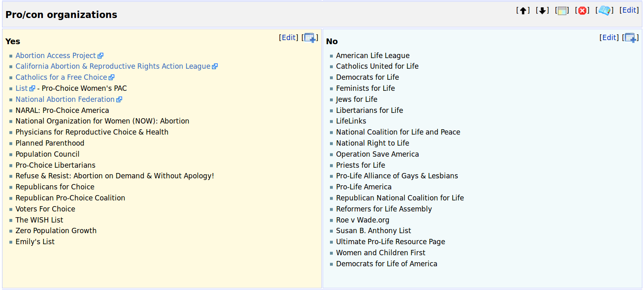The image size is (644, 290).
Task: Click 'Libertarians for Life' entry
Action: [x=370, y=110]
